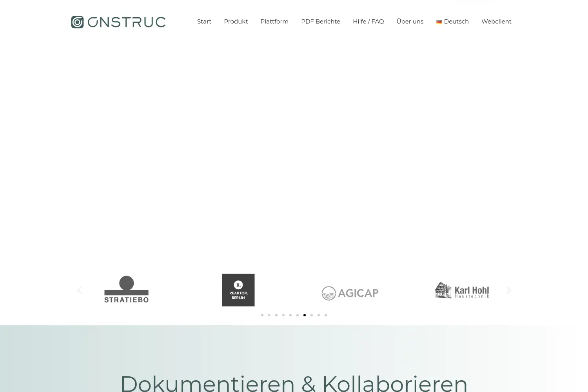The image size is (588, 392).
Task: Select the ninth carousel pagination dot
Action: coord(319,315)
